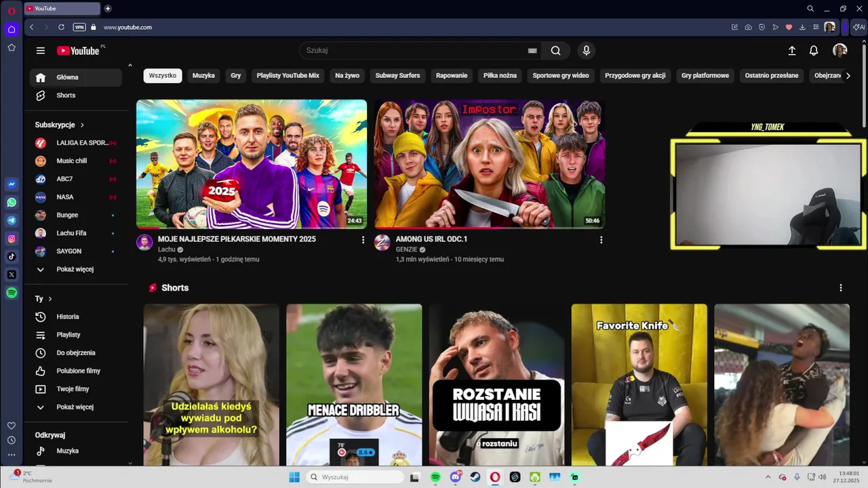The height and width of the screenshot is (488, 868).
Task: Open the Opera AI assistant button
Action: click(x=859, y=27)
